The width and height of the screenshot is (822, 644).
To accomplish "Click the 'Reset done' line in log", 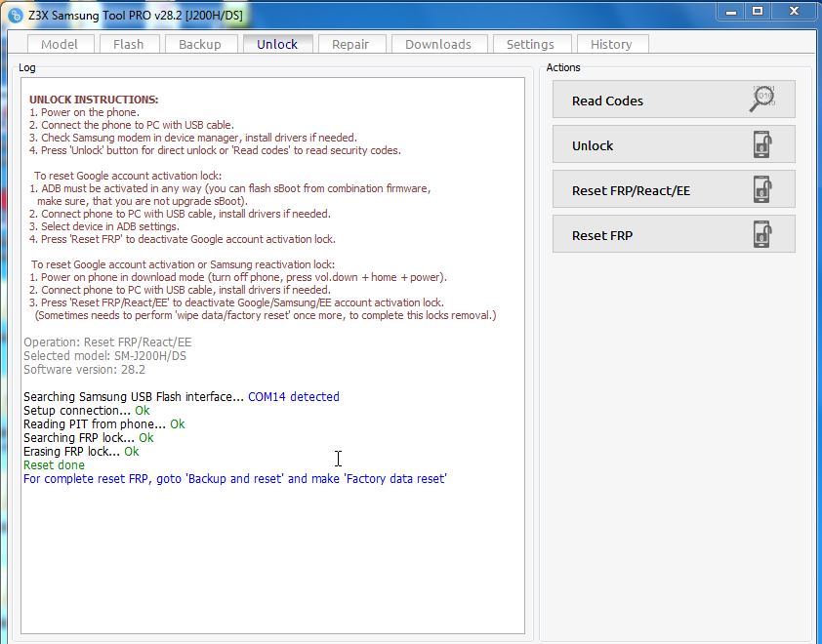I will point(54,464).
